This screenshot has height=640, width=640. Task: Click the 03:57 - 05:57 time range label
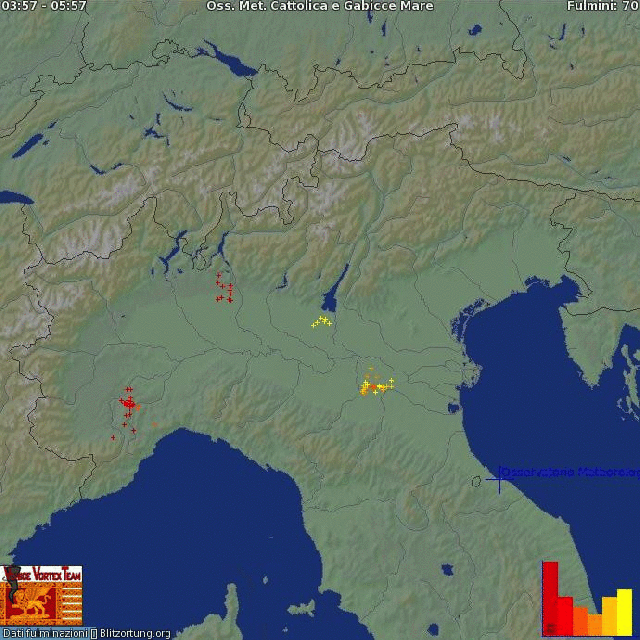44,6
